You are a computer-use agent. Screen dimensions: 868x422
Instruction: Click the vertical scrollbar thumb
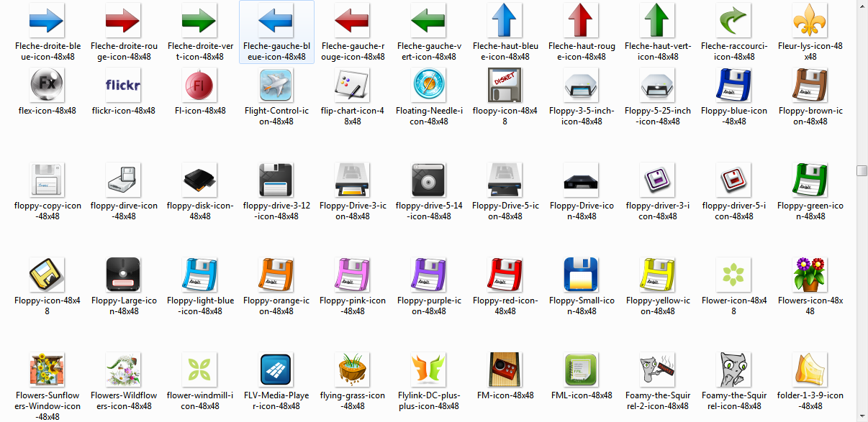[862, 170]
